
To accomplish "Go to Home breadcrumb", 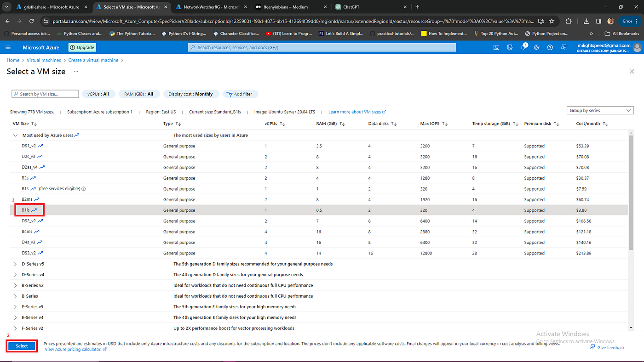I will click(x=13, y=60).
